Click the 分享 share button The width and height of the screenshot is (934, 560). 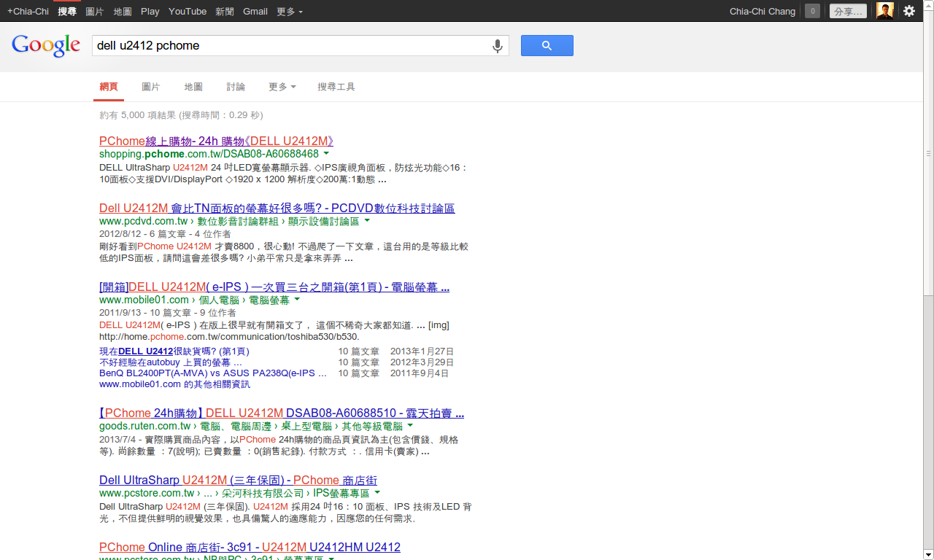point(849,11)
